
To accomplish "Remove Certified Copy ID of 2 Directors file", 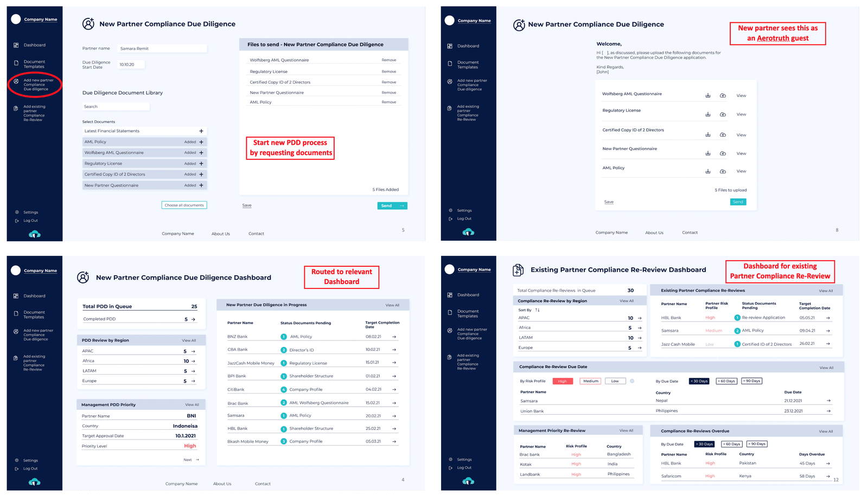I will pos(388,82).
